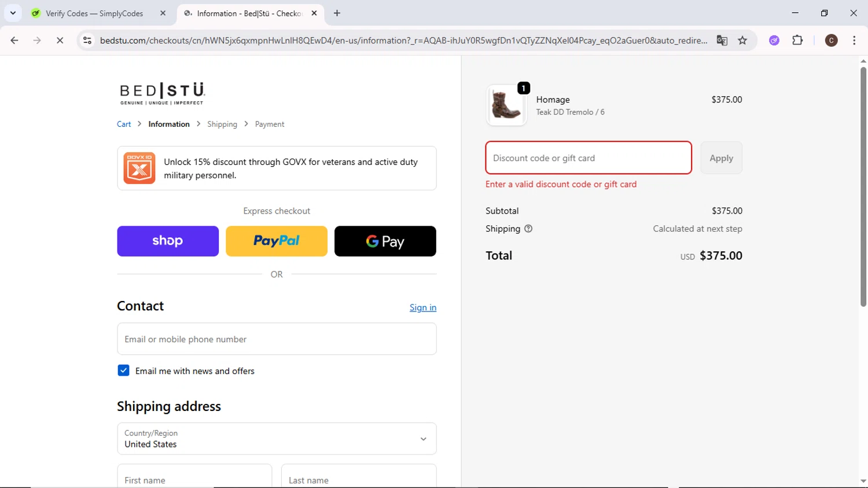Open site information icon in address bar
The image size is (868, 488).
87,41
